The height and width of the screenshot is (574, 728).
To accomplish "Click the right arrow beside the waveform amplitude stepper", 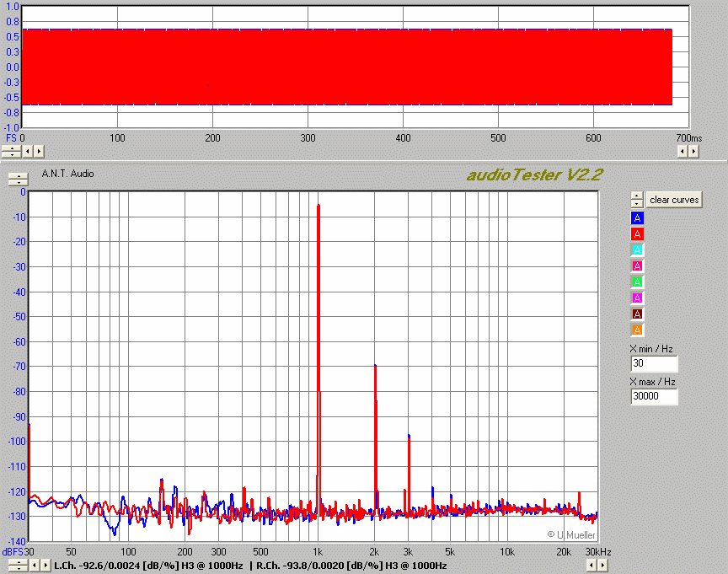I will click(x=39, y=152).
